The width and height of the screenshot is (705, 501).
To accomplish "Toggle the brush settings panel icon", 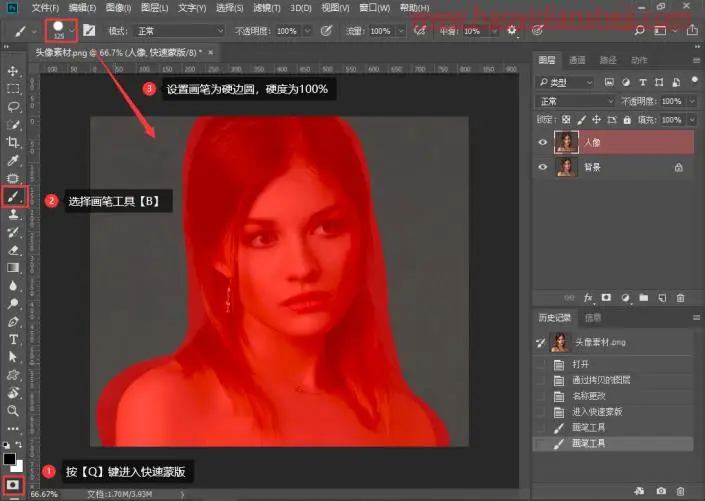I will 89,31.
